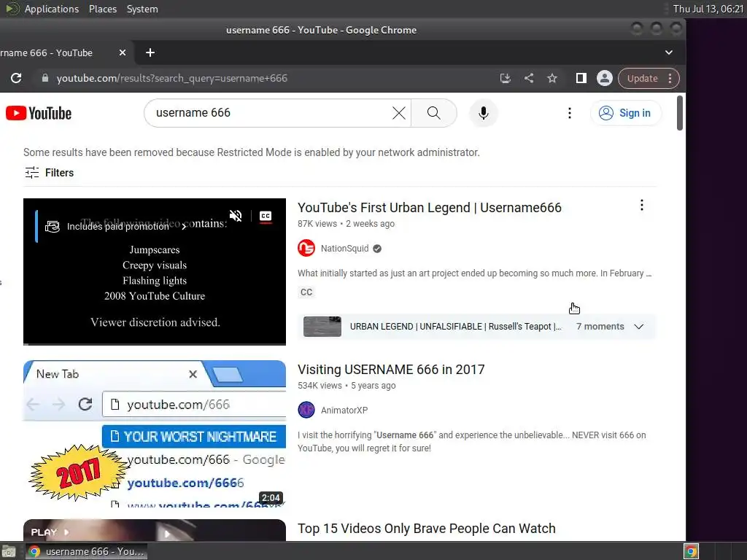Click the chapter thumbnail beside URBAN LEGEND text
The height and width of the screenshot is (560, 747).
[322, 327]
